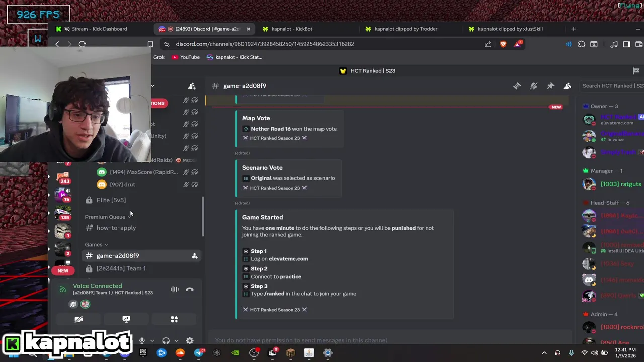The height and width of the screenshot is (362, 644).
Task: Close the Discord browser tab
Action: point(248,29)
